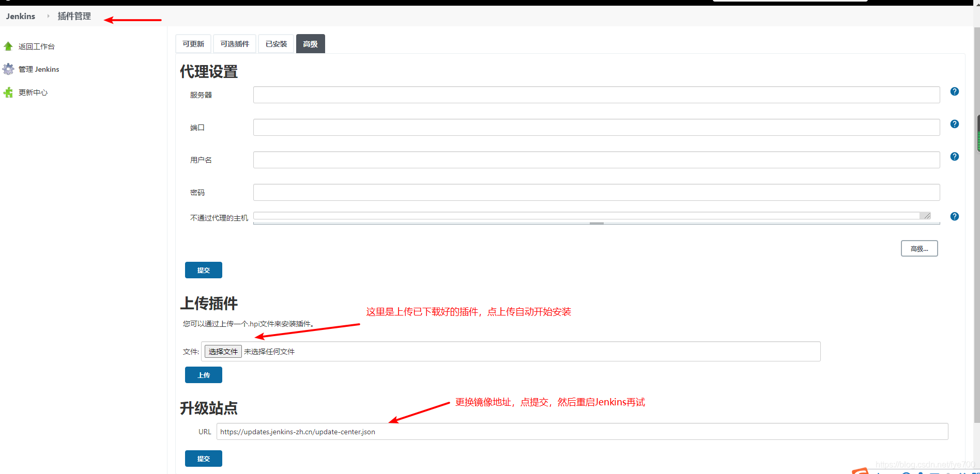Open the 更新中心 sidebar link
The image size is (980, 474).
click(33, 92)
